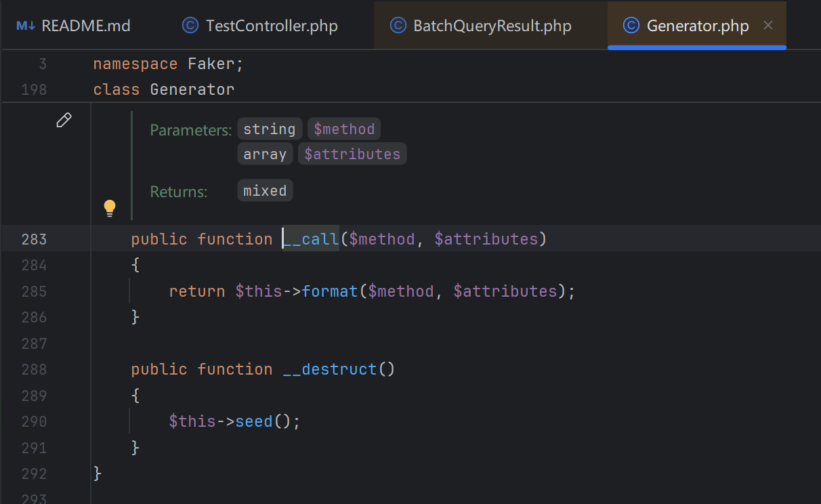Click sticky header line 'class Generator'
Image resolution: width=821 pixels, height=504 pixels.
(x=164, y=89)
